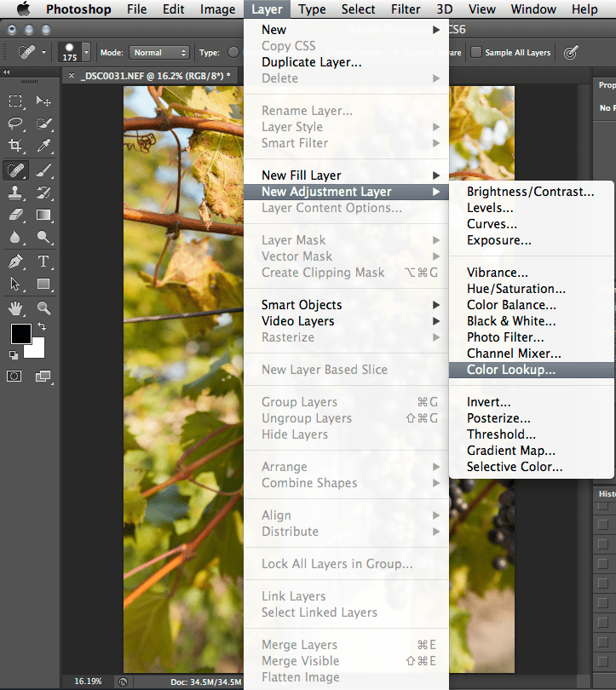Click Duplicate Layer in Layer menu
This screenshot has height=690, width=616.
pyautogui.click(x=346, y=62)
